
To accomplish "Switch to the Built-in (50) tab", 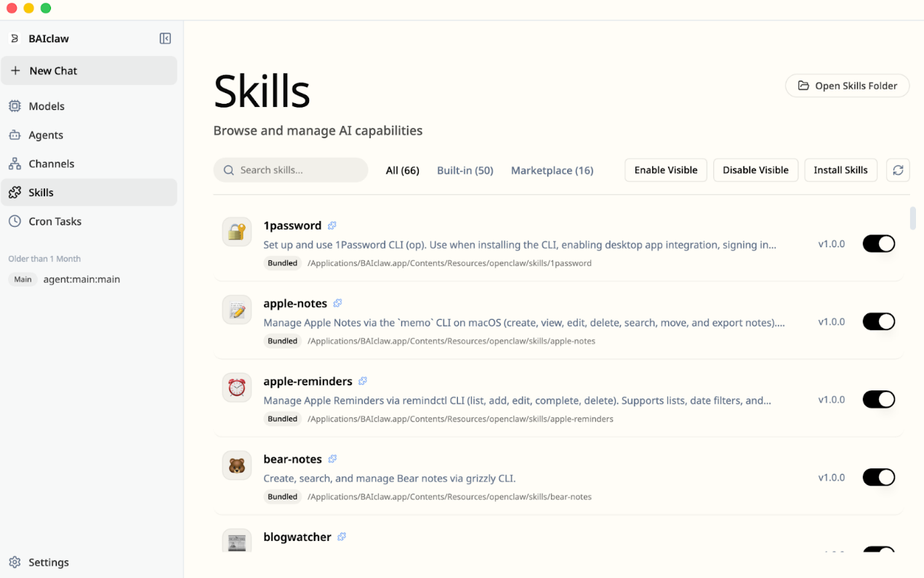I will 465,170.
